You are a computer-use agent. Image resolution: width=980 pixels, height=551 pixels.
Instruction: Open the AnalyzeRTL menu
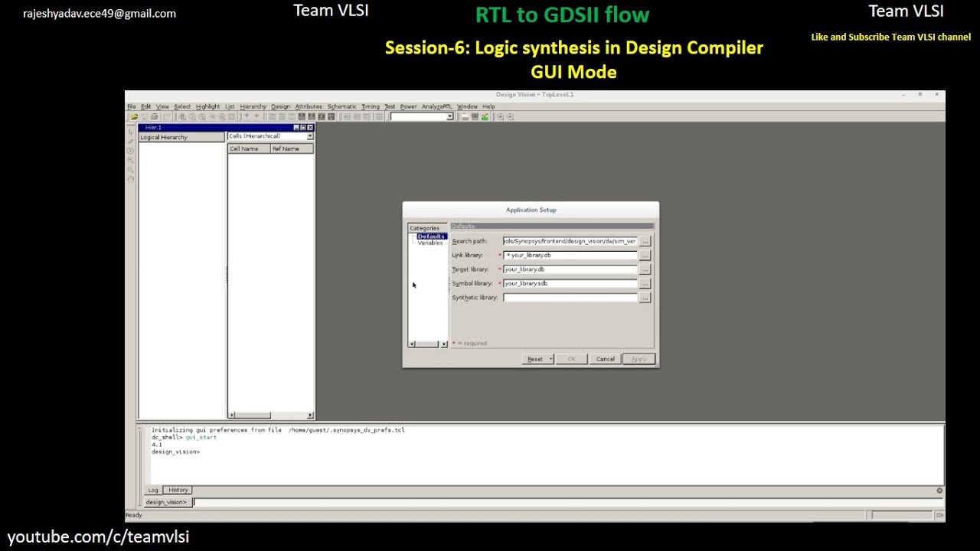click(x=437, y=106)
